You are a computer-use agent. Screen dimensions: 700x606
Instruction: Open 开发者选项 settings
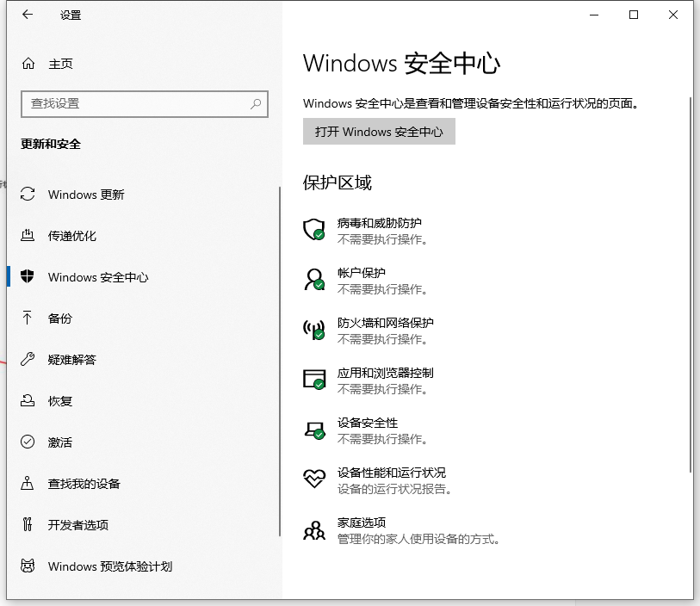point(77,524)
